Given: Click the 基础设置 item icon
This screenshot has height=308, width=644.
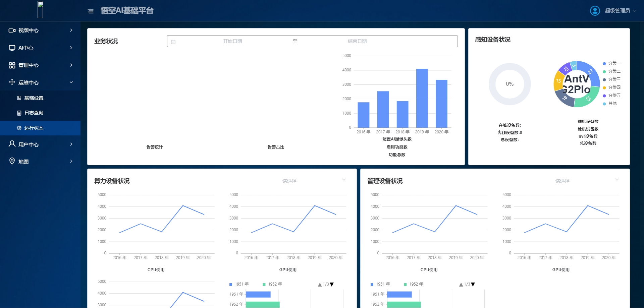Looking at the screenshot, I should [19, 98].
